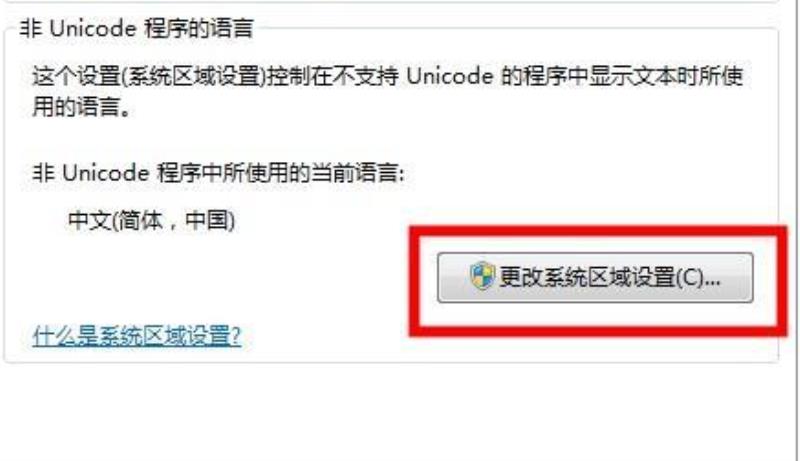Screen dimensions: 800x461
Task: Click Unicode in the description paragraph
Action: point(450,77)
